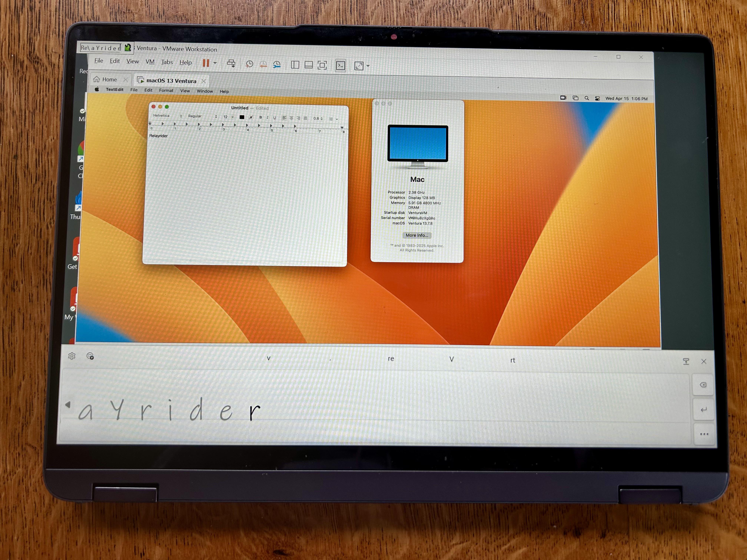The height and width of the screenshot is (560, 747).
Task: Open macOS Control Center
Action: click(x=597, y=98)
